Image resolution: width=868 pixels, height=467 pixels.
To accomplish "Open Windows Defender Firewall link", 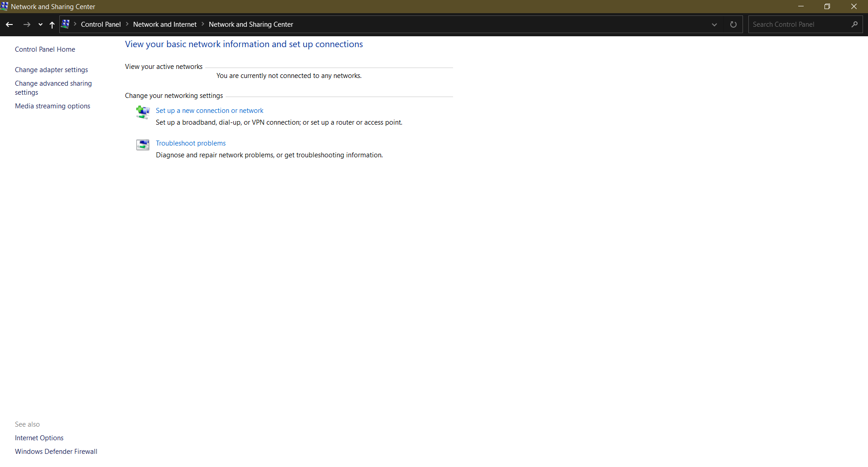I will tap(56, 452).
